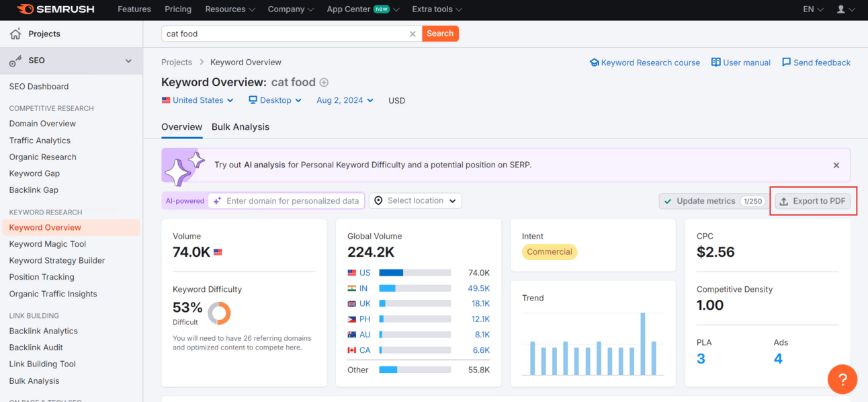Click the Send feedback chat icon
The image size is (868, 402).
(x=786, y=63)
